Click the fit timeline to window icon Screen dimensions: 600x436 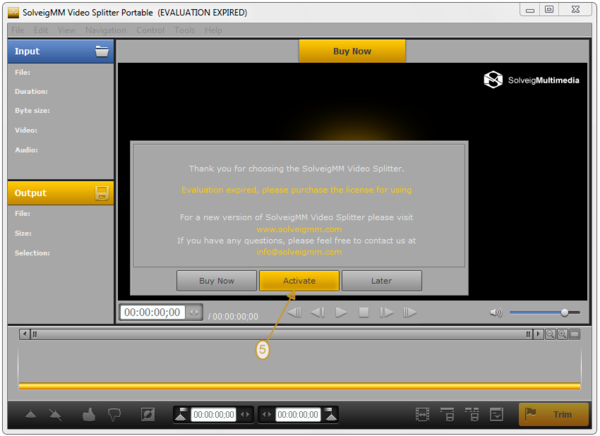pos(574,334)
